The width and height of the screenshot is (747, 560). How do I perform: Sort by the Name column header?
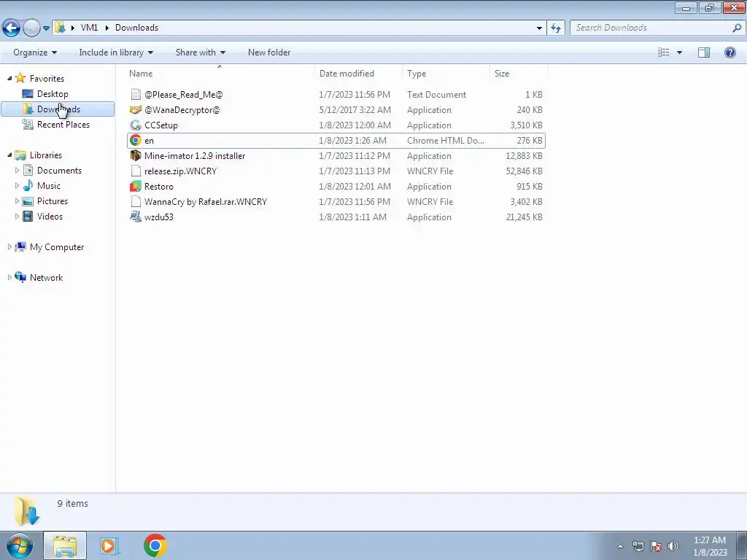tap(141, 74)
